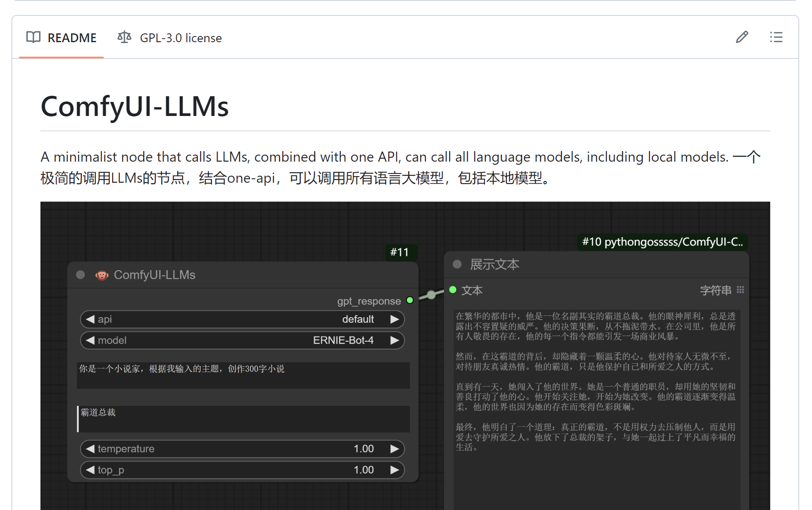The image size is (812, 510).
Task: Click the gpt_response output socket
Action: point(410,300)
